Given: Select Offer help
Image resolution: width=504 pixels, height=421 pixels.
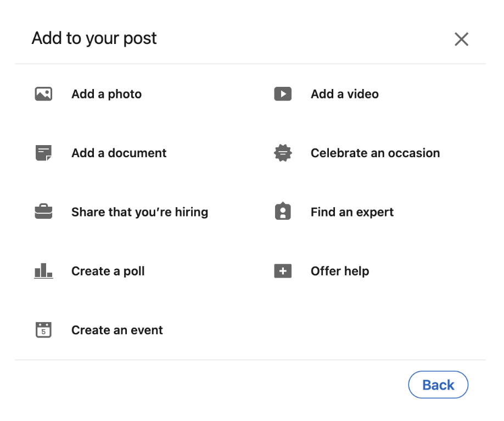Looking at the screenshot, I should tap(339, 271).
